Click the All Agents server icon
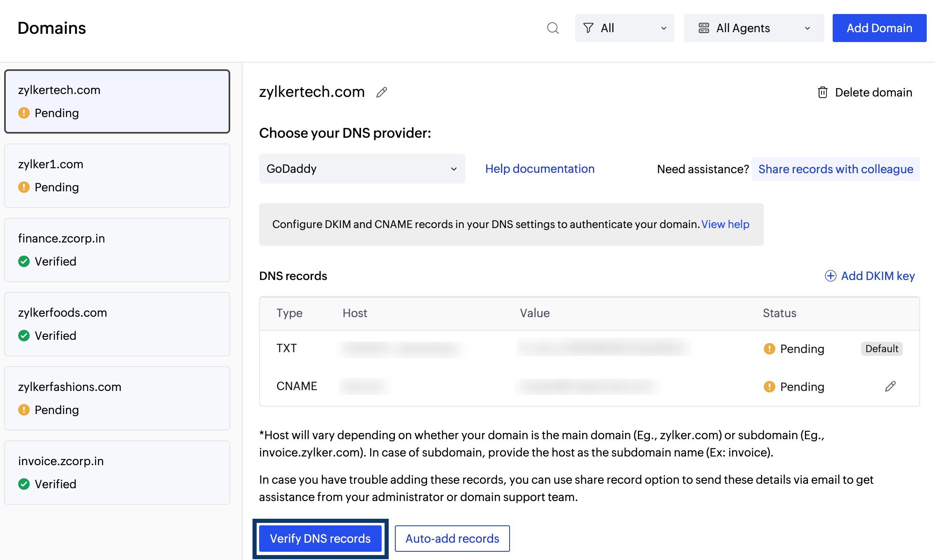 (704, 28)
